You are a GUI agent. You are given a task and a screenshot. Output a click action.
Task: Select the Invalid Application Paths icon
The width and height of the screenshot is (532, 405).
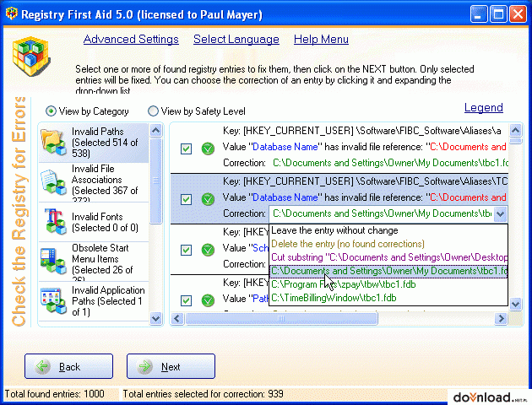[53, 300]
